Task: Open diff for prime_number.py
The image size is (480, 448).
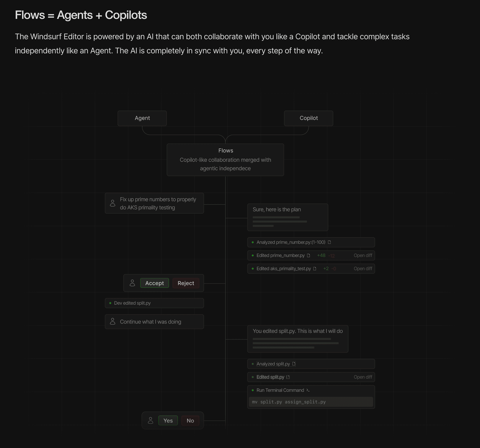Action: 363,255
